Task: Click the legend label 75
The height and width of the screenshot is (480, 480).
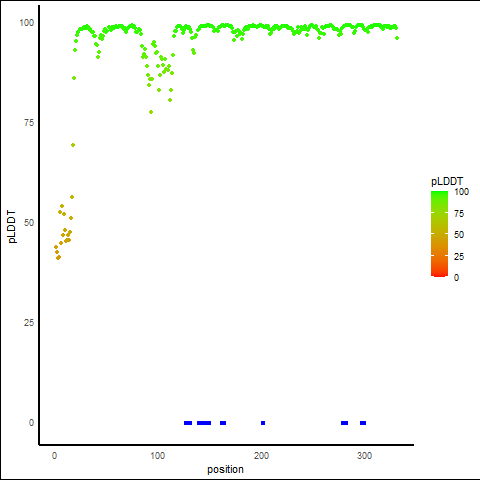Action: (459, 214)
